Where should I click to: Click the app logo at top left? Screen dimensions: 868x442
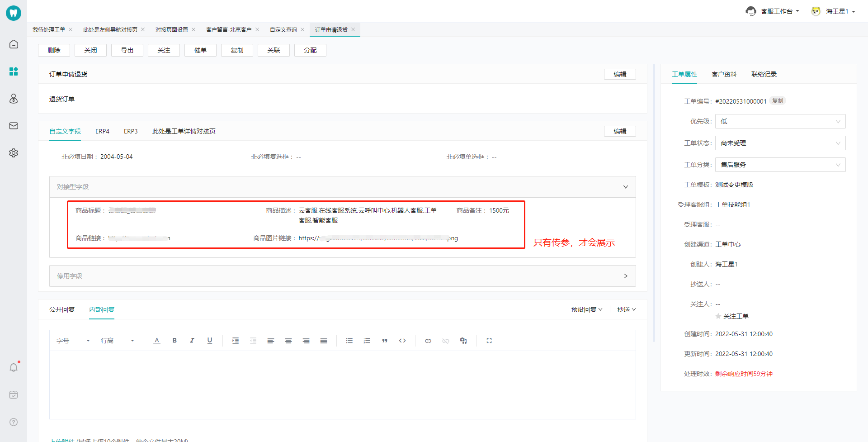click(x=14, y=13)
